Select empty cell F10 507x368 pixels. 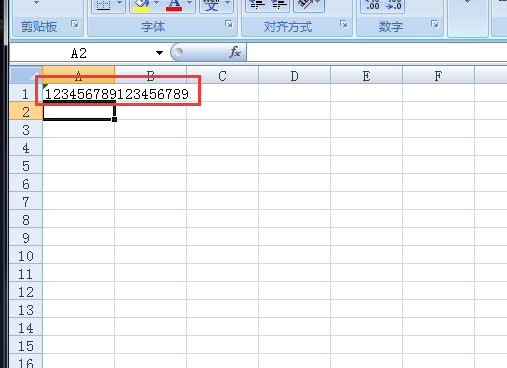[438, 255]
